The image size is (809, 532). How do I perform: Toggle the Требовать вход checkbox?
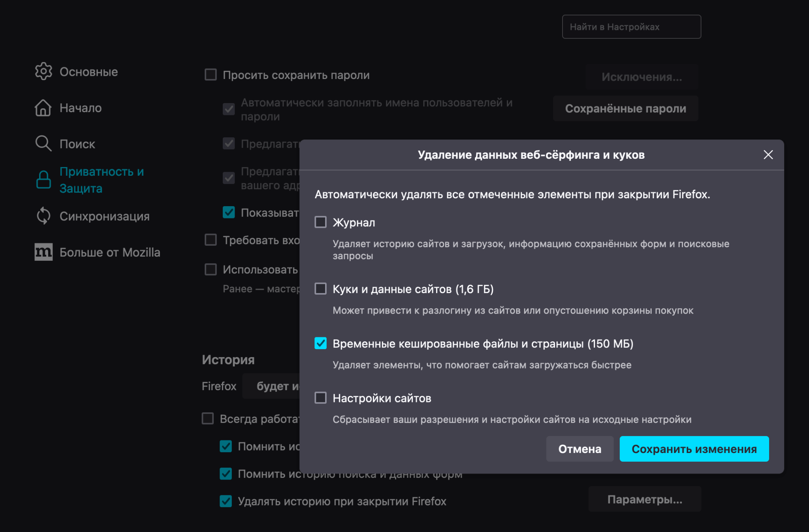(x=211, y=240)
